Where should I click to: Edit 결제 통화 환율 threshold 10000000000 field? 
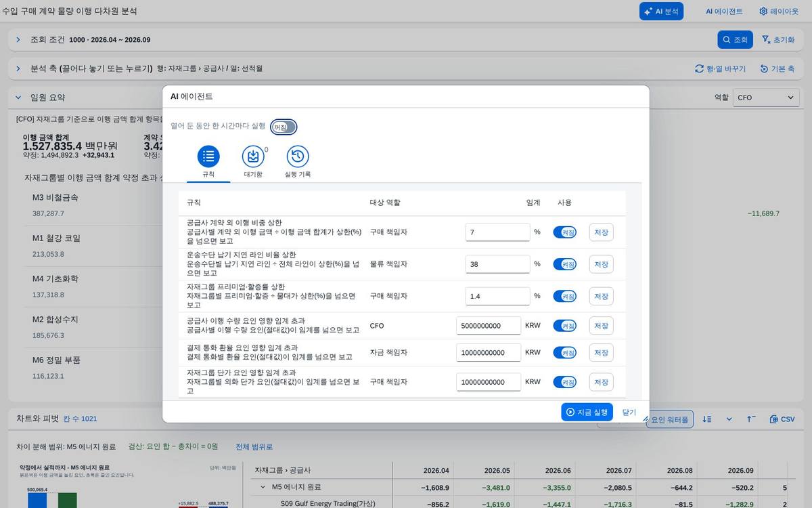click(489, 353)
